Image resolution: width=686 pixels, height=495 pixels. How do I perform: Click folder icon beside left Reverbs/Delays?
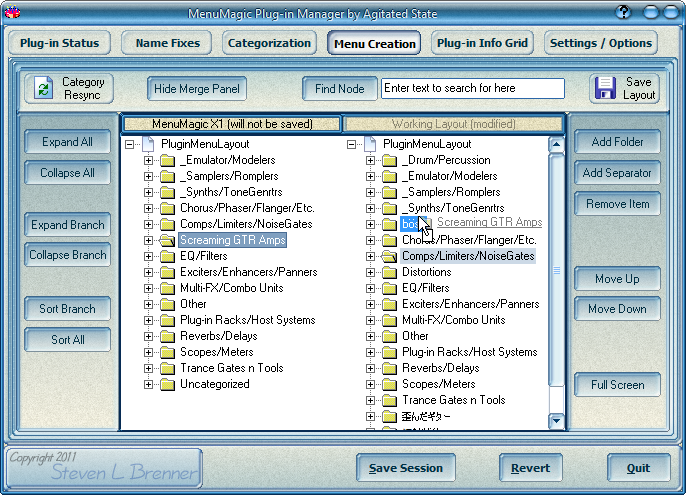coord(167,336)
